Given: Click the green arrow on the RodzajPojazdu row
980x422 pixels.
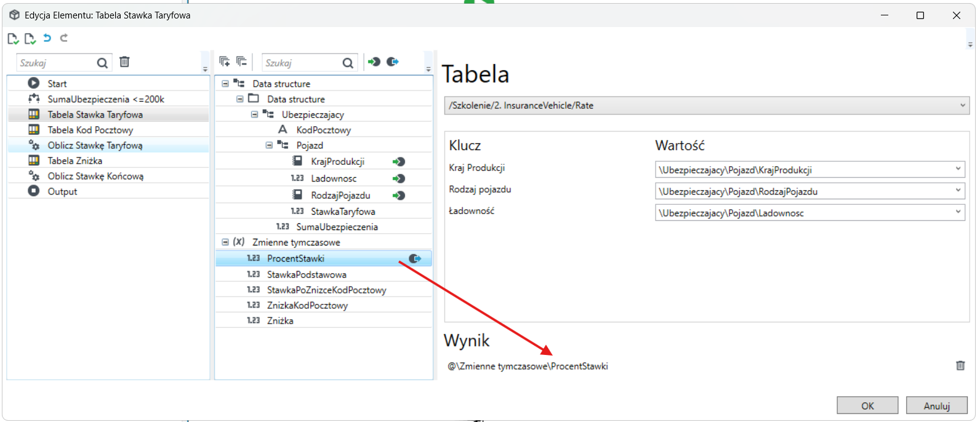Looking at the screenshot, I should 399,196.
